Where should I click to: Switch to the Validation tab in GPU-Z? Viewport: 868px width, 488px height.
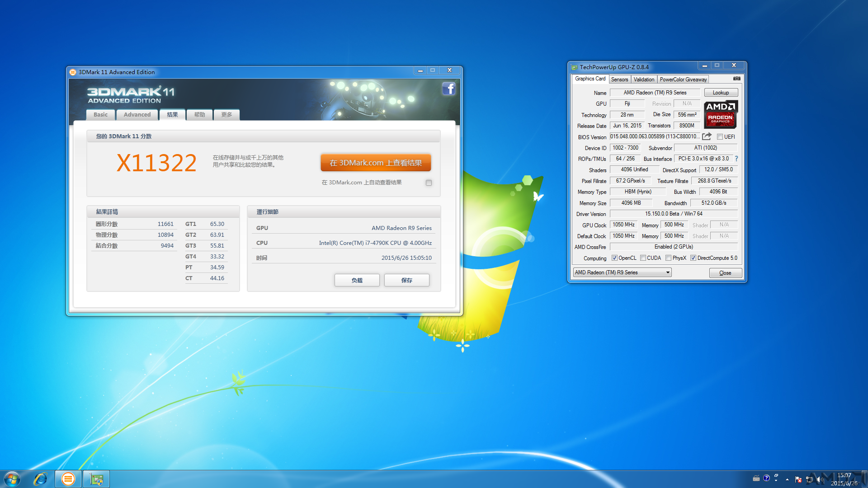click(x=644, y=80)
